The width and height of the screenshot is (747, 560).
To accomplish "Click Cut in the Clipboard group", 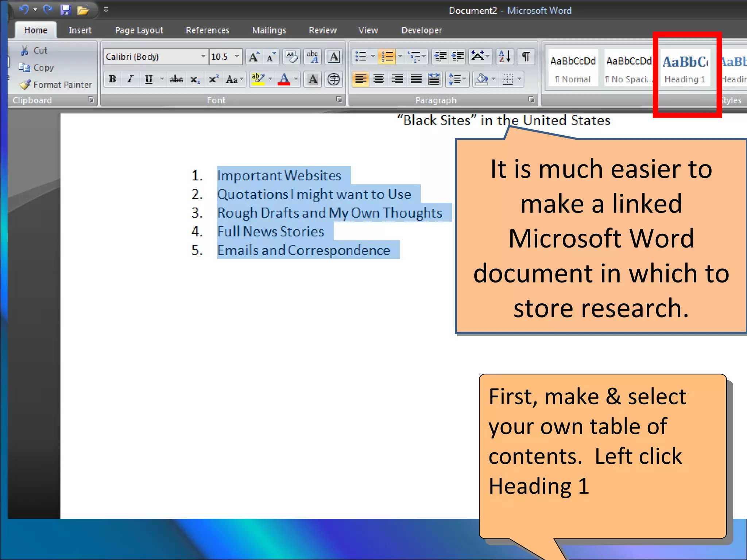I will coord(34,50).
